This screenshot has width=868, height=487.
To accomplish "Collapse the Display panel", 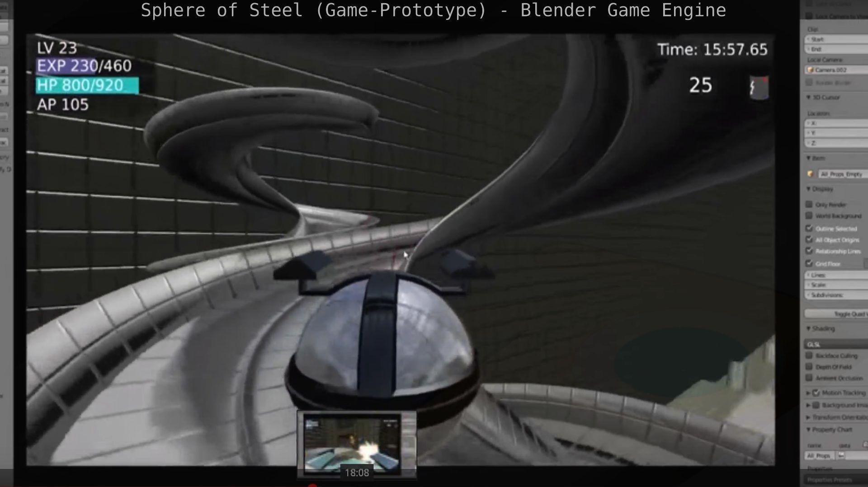I will 808,189.
